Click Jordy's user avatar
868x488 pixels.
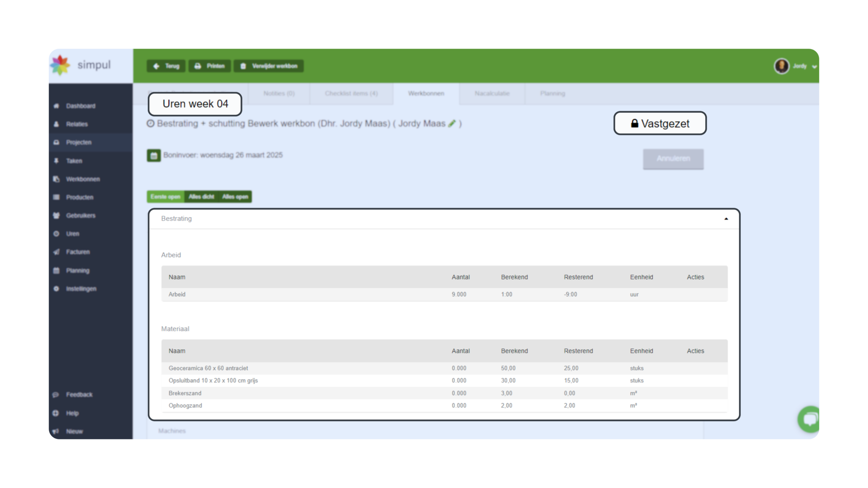(x=782, y=66)
